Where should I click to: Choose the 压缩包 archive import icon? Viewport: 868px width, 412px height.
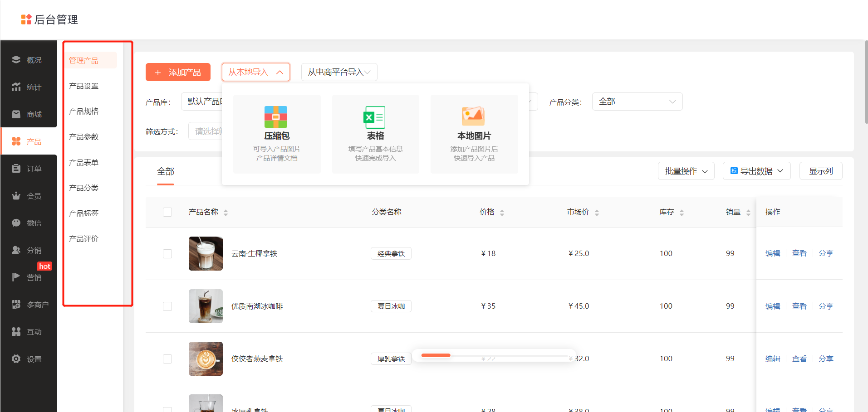[276, 117]
